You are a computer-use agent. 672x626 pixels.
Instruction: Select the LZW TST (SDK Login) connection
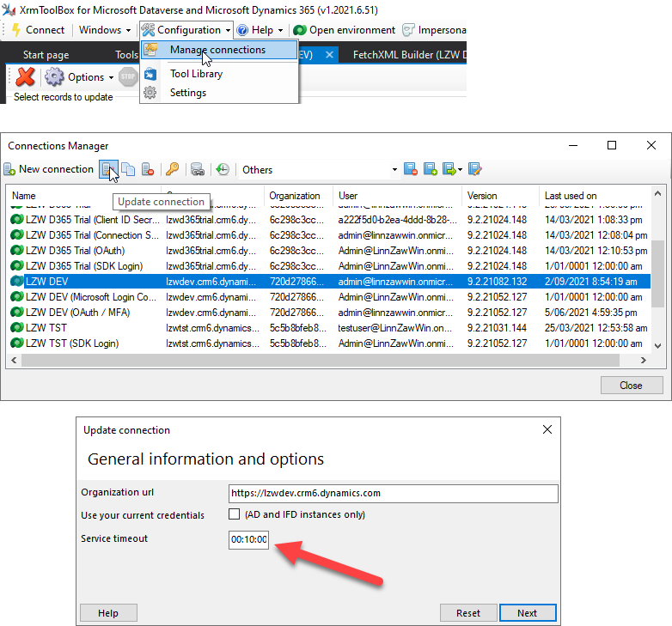(329, 343)
